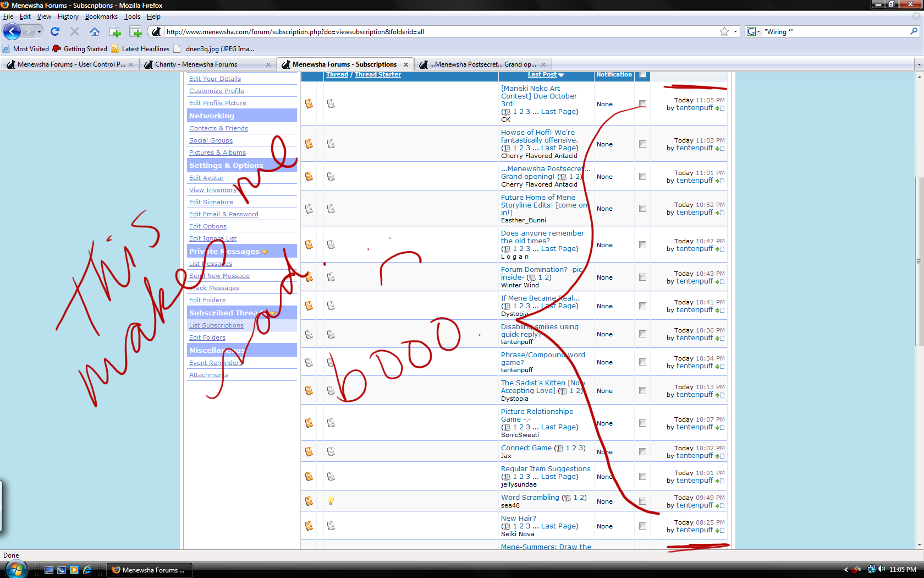Click Latest Headlines feed bookmark icon
Screen dimensions: 924x578
coord(114,49)
